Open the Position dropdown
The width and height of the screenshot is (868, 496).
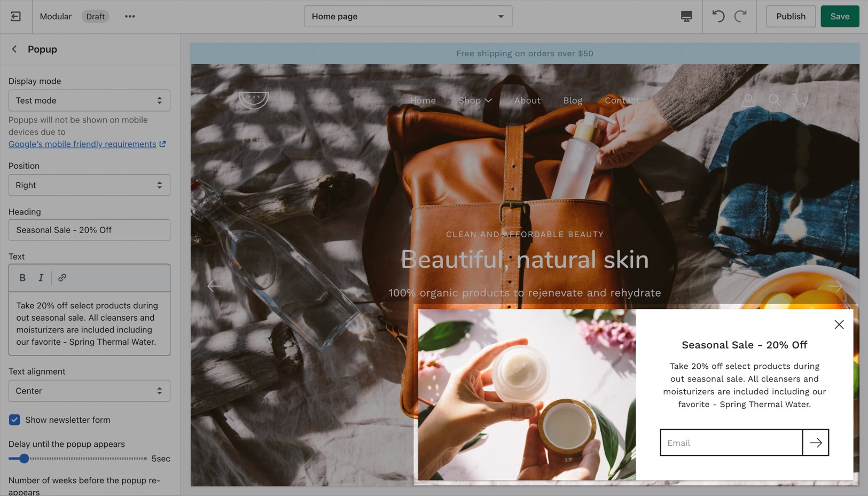(89, 185)
